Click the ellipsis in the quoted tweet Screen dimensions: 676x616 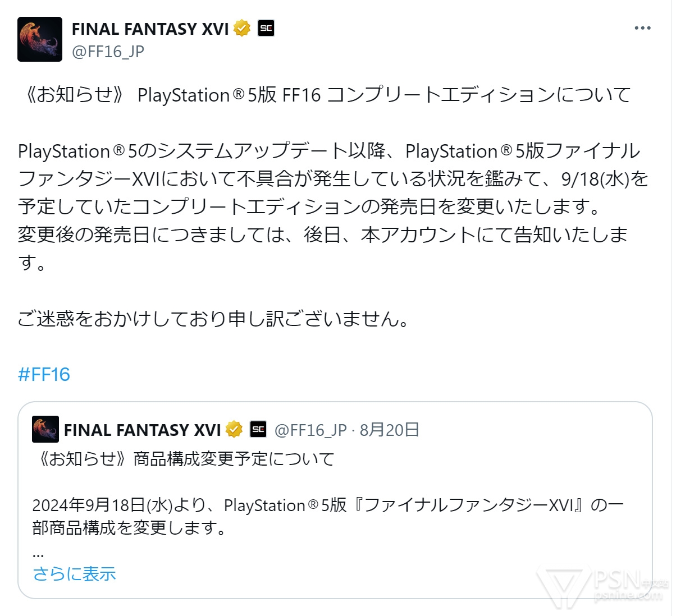click(x=38, y=554)
